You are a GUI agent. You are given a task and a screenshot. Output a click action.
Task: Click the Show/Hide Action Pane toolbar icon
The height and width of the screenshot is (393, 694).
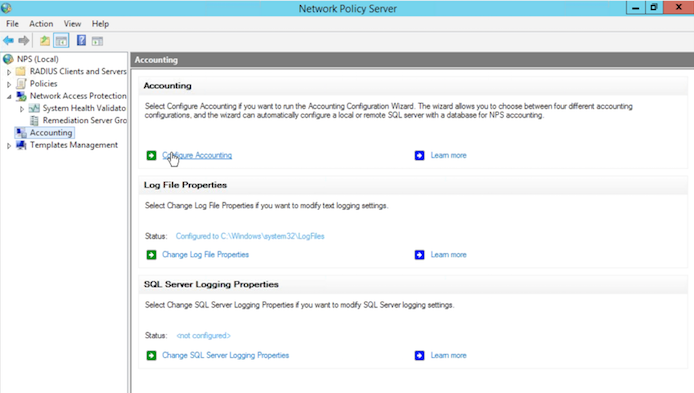(x=97, y=41)
